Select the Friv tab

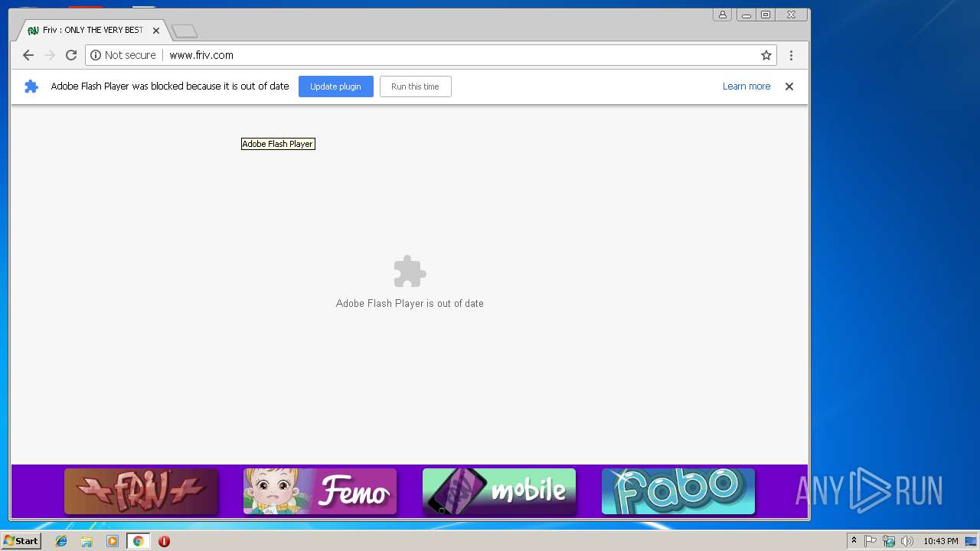92,30
